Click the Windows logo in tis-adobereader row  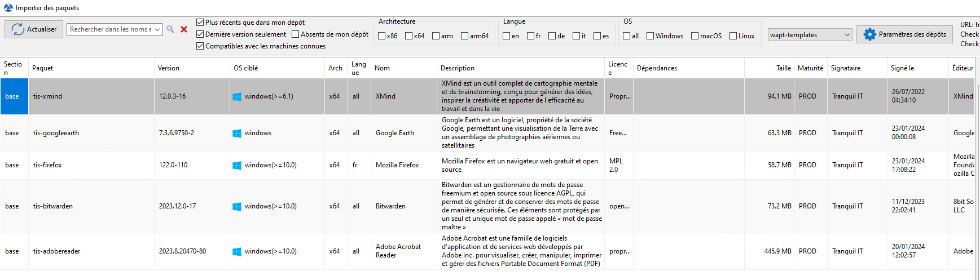237,252
